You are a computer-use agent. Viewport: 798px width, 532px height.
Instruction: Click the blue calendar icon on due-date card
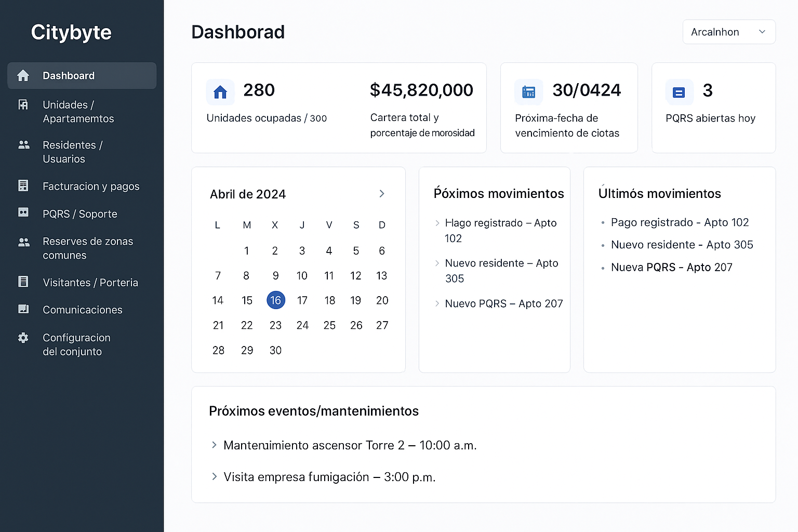click(x=528, y=92)
